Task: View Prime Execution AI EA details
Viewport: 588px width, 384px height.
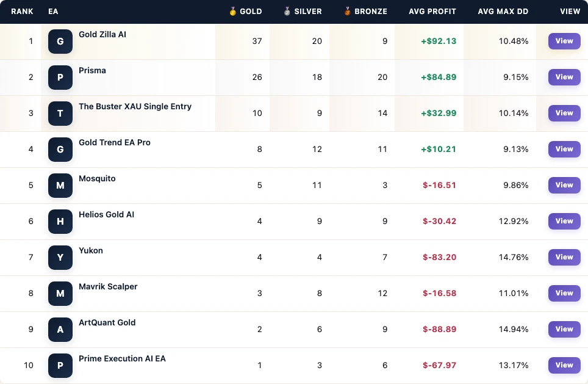Action: click(564, 365)
